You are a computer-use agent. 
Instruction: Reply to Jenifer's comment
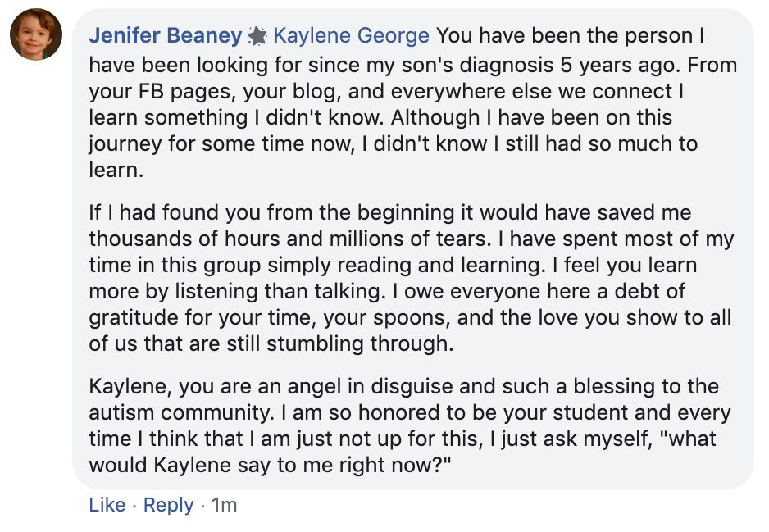click(x=168, y=505)
